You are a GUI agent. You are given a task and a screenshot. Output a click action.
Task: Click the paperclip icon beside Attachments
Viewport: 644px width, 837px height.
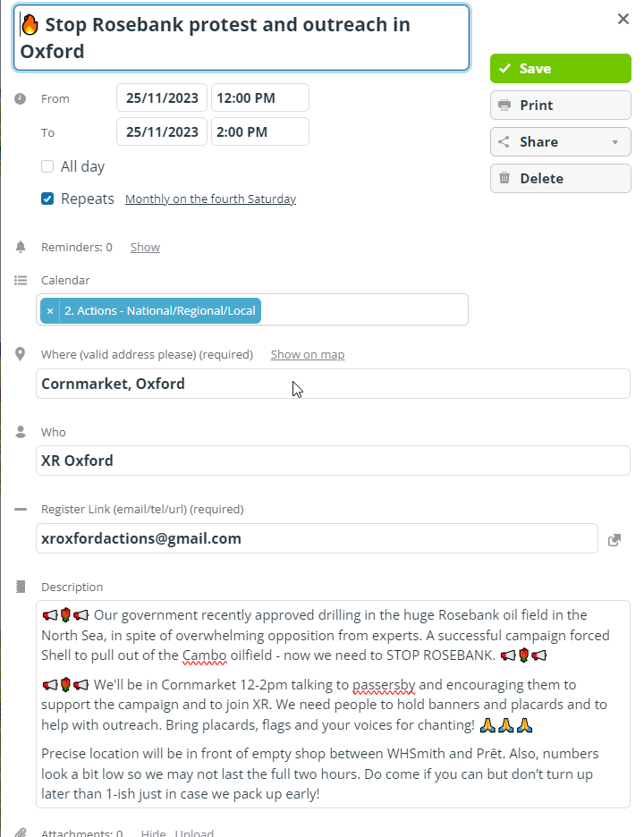pos(21,833)
